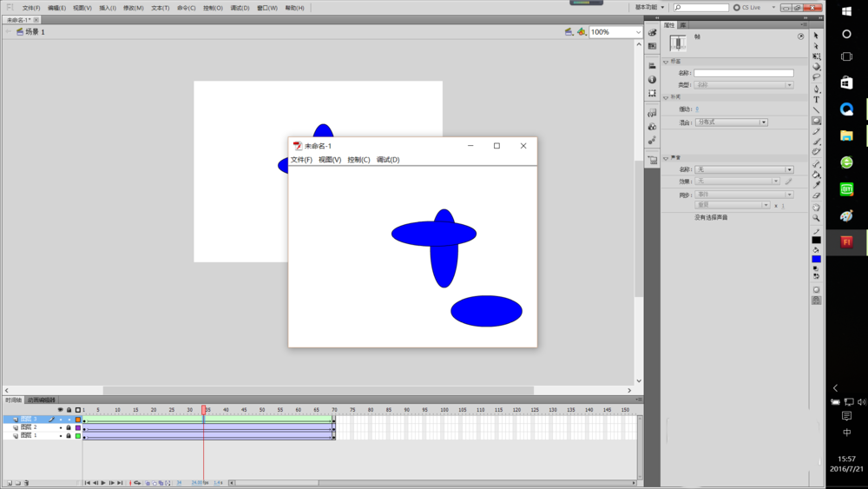This screenshot has height=489, width=868.
Task: Click the delete layer trash icon
Action: [26, 483]
